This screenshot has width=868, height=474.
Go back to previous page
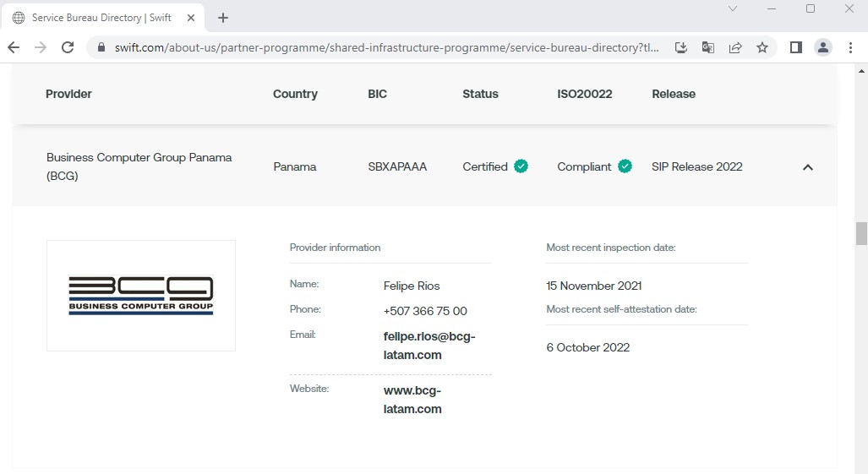pyautogui.click(x=14, y=47)
